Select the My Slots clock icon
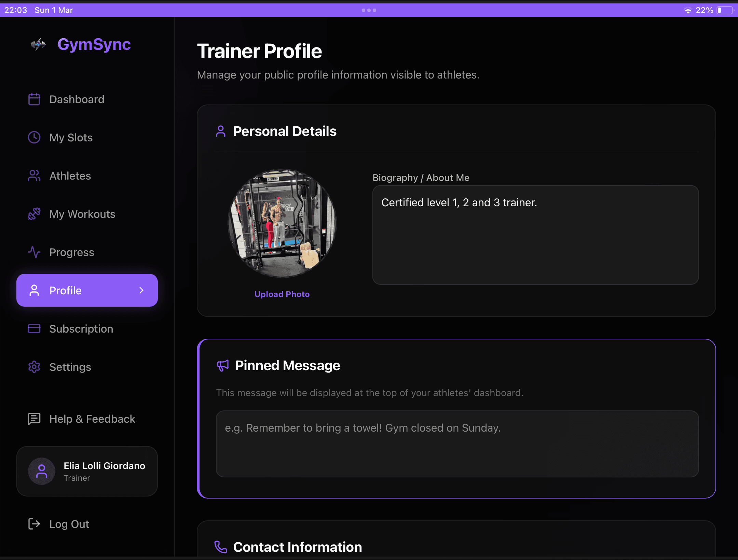This screenshot has width=738, height=560. click(34, 137)
